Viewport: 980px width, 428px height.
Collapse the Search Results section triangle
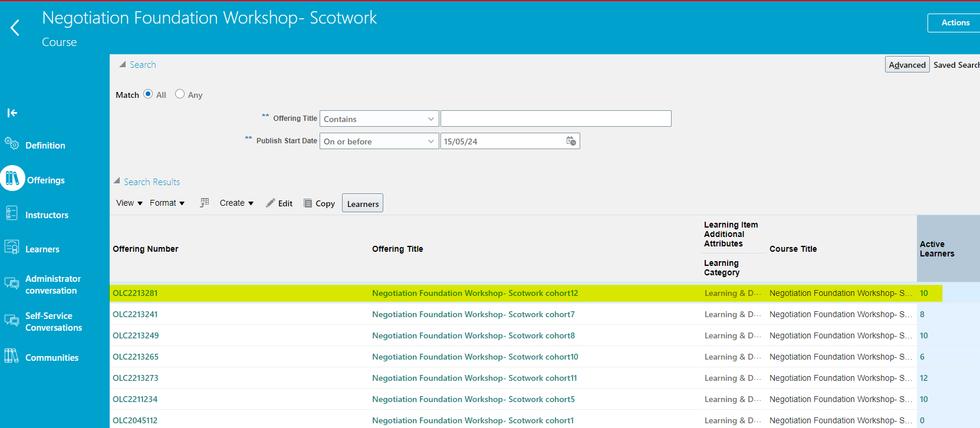pyautogui.click(x=117, y=181)
